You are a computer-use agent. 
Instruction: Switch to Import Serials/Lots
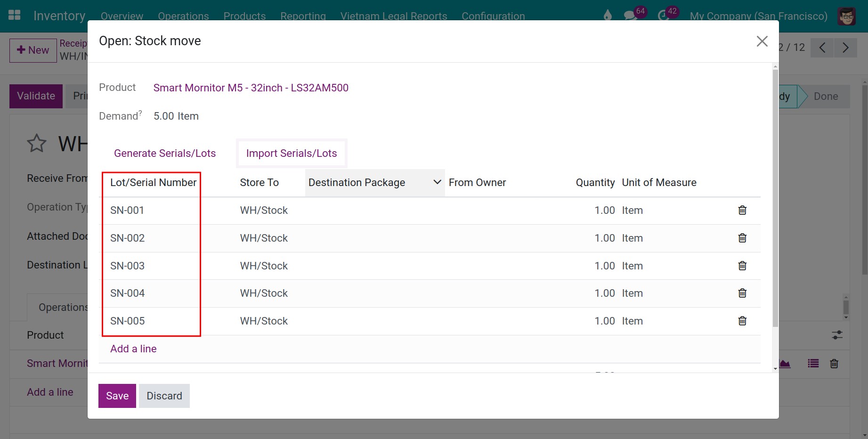click(x=292, y=153)
